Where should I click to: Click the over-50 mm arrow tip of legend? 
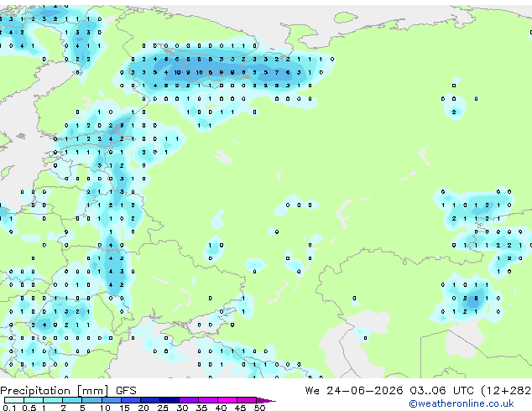pyautogui.click(x=266, y=400)
